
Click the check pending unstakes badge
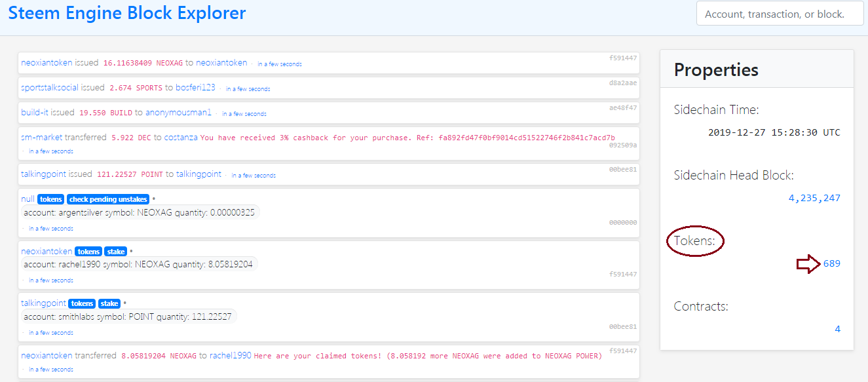tap(108, 199)
